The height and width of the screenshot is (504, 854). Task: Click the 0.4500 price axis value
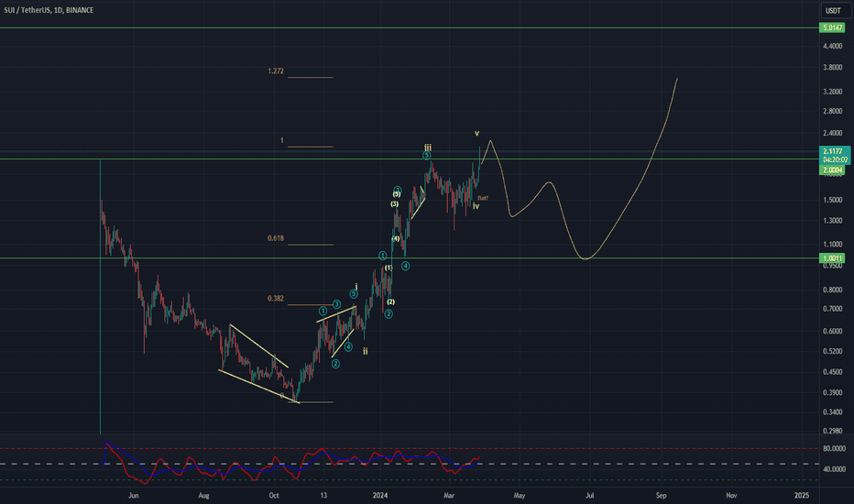coord(833,372)
